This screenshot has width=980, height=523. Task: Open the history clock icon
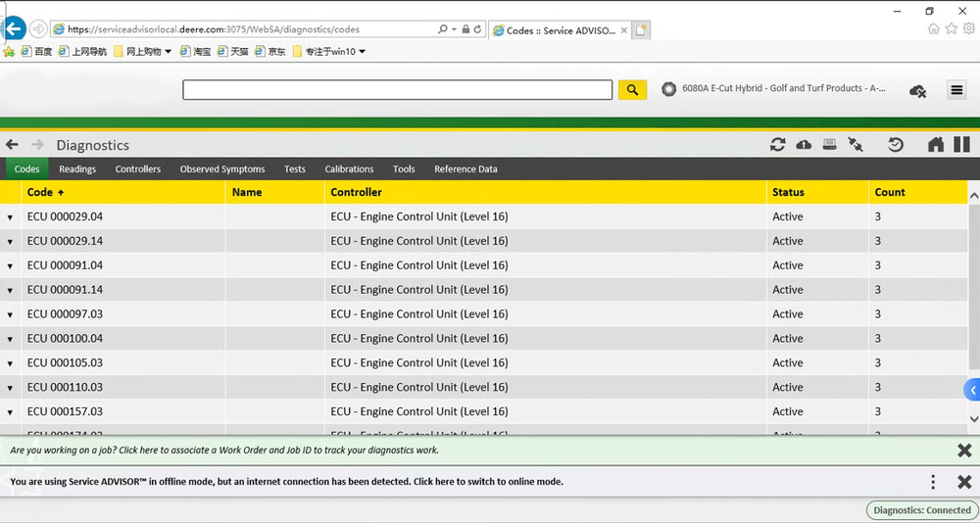[x=896, y=145]
